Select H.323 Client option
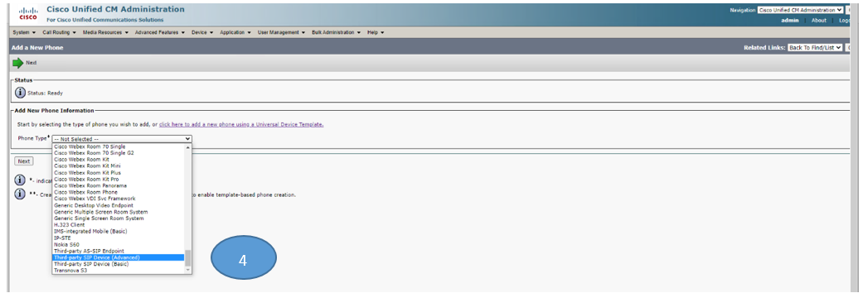 118,225
